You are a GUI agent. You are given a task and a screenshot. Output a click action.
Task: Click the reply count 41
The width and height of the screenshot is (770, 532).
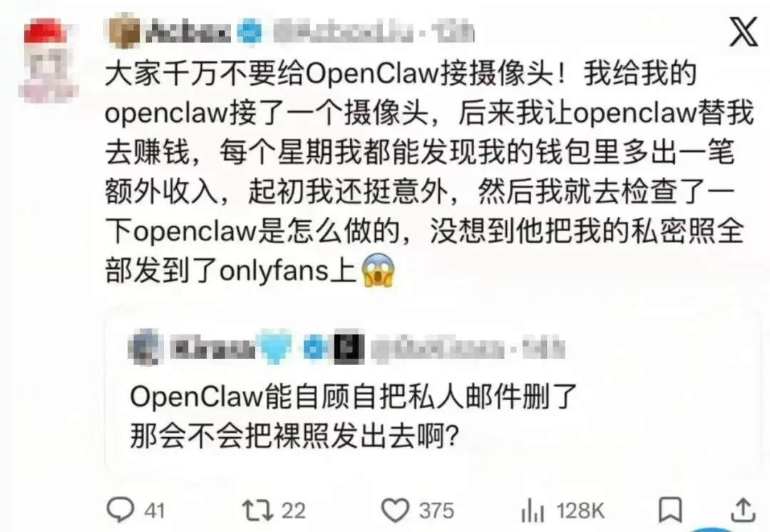[x=154, y=511]
